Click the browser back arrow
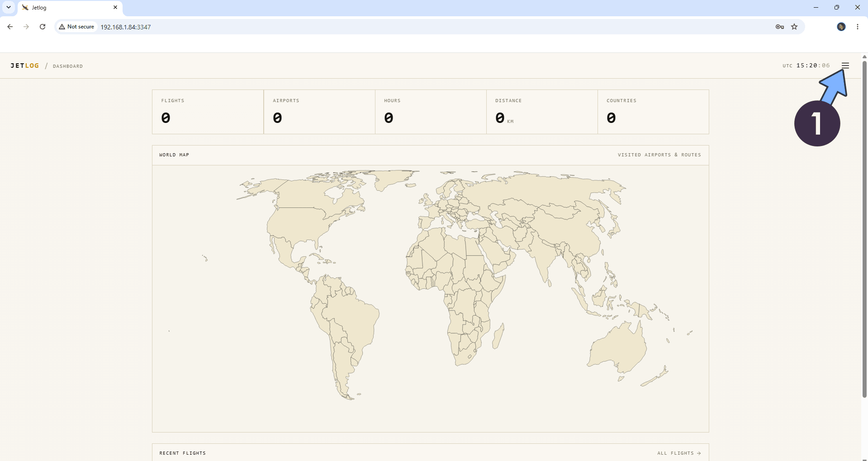This screenshot has height=461, width=868. coord(10,27)
